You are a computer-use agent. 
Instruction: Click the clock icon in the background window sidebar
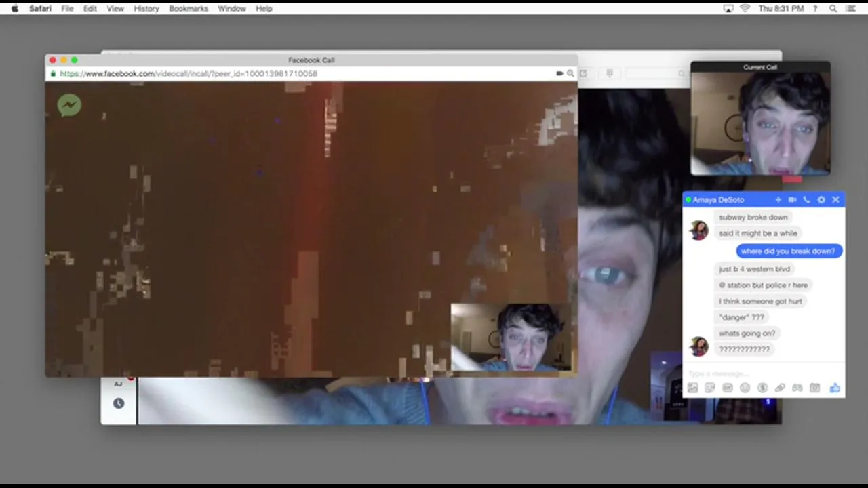point(119,403)
